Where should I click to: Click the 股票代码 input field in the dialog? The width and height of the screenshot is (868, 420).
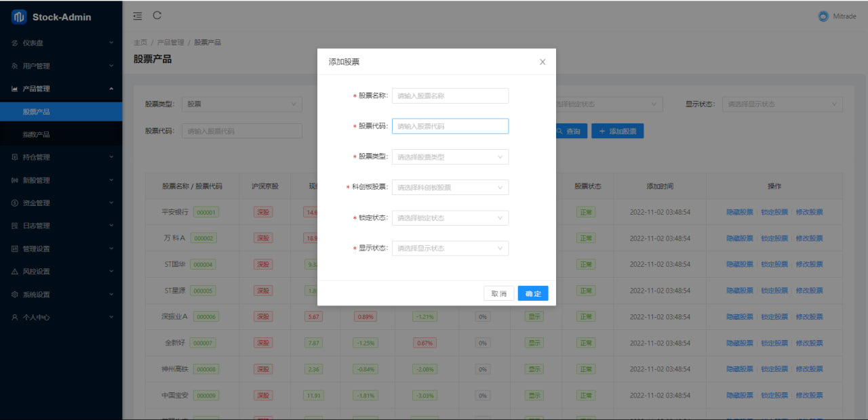[450, 126]
